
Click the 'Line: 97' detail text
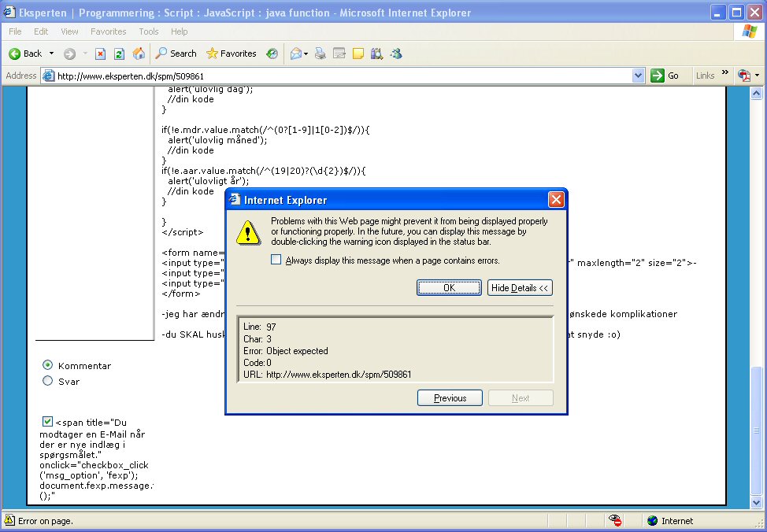pyautogui.click(x=260, y=327)
